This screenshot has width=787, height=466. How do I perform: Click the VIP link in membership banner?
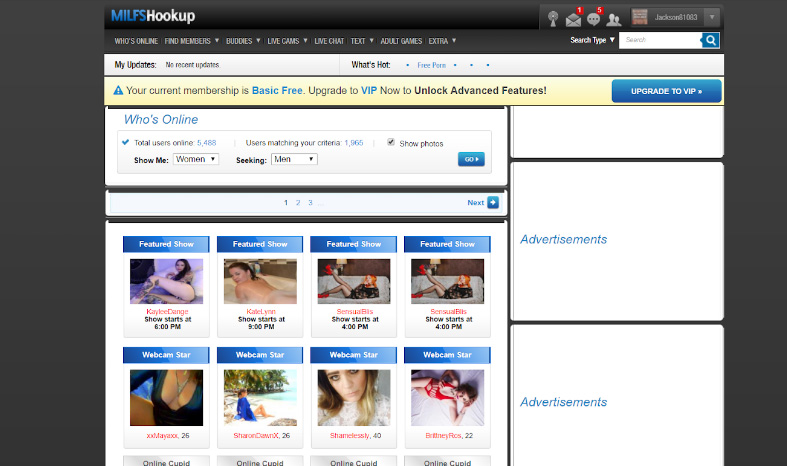pyautogui.click(x=369, y=90)
